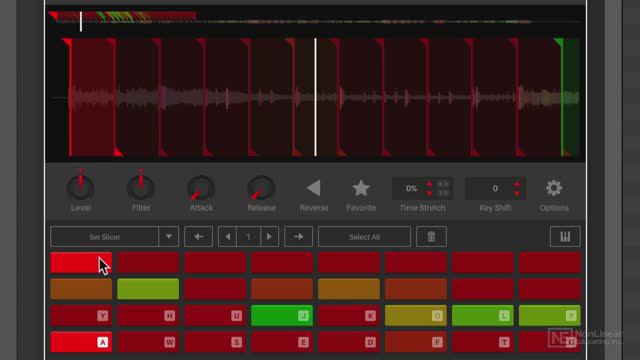640x360 pixels.
Task: Click the overview waveform position marker
Action: click(x=81, y=21)
